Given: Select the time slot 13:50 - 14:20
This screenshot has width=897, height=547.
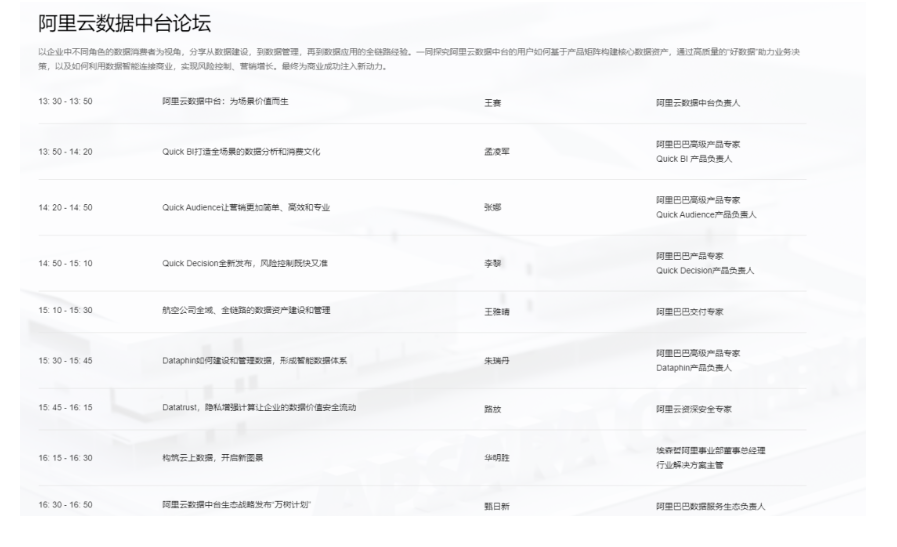Looking at the screenshot, I should pyautogui.click(x=65, y=152).
